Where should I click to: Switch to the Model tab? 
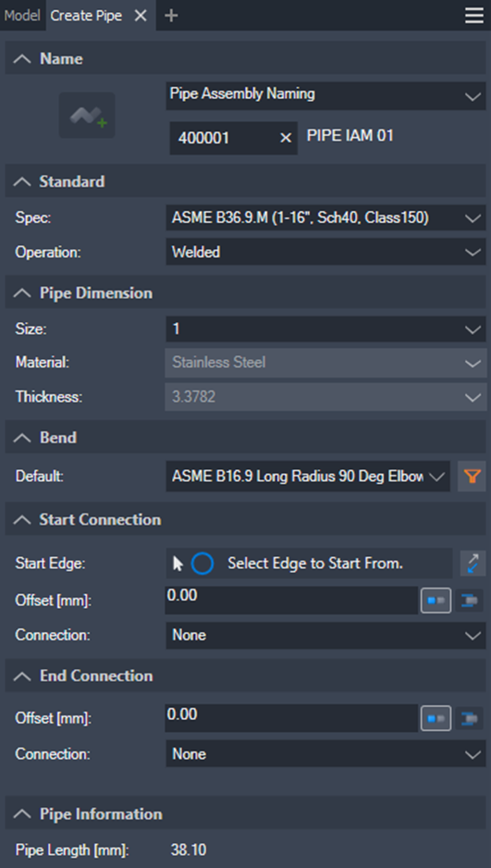pyautogui.click(x=22, y=16)
